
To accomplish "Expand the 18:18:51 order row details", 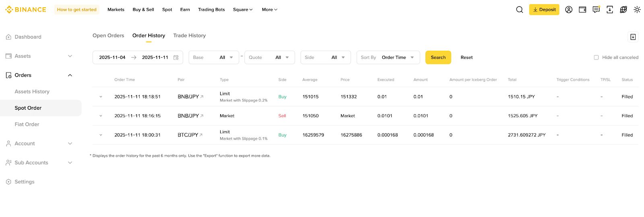I will tap(101, 97).
